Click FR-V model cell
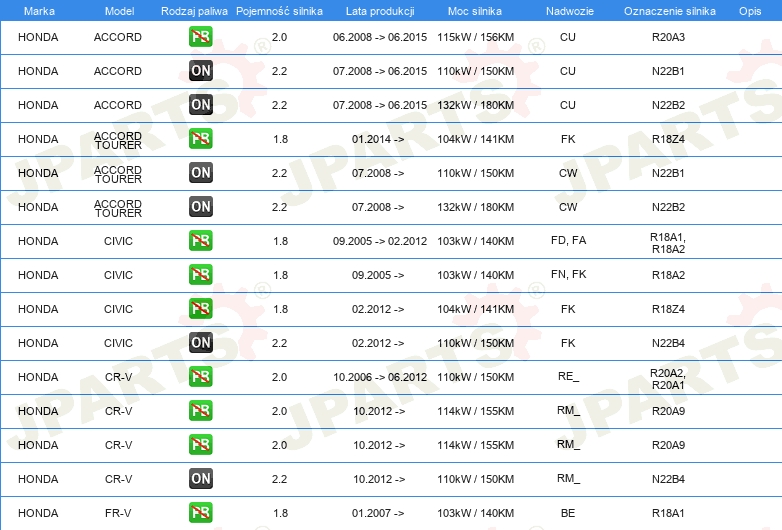 118,513
